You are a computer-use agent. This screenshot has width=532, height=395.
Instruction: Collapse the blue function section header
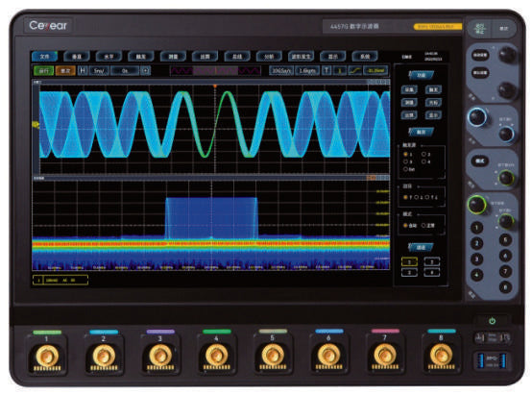pyautogui.click(x=421, y=75)
